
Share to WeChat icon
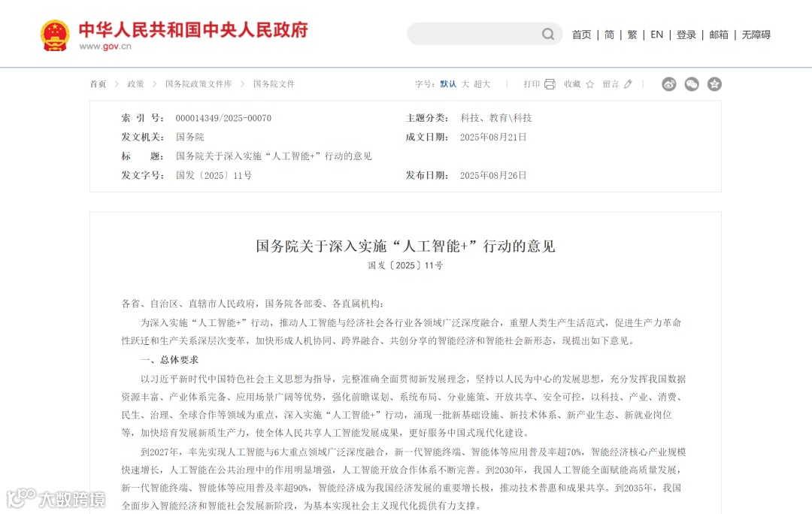coord(692,84)
